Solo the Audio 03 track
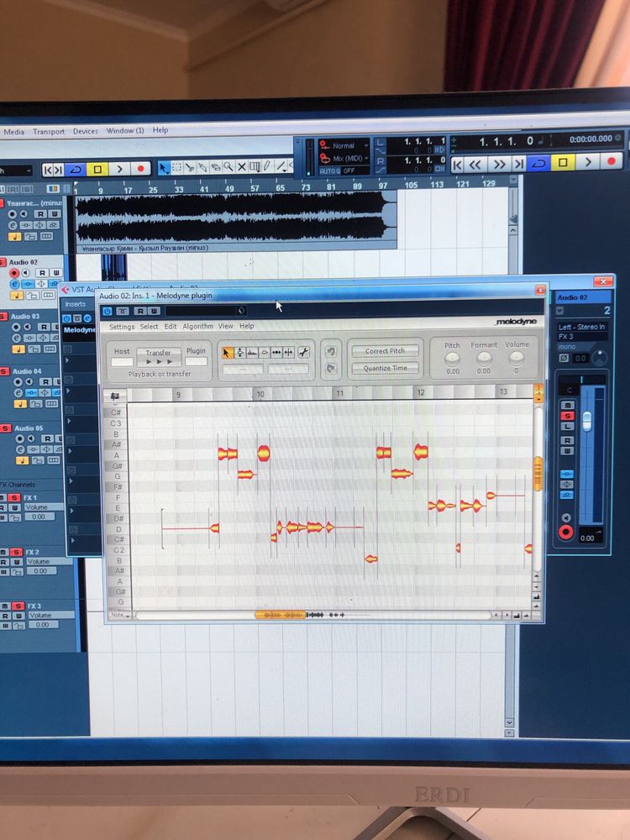The height and width of the screenshot is (840, 630). pyautogui.click(x=3, y=316)
